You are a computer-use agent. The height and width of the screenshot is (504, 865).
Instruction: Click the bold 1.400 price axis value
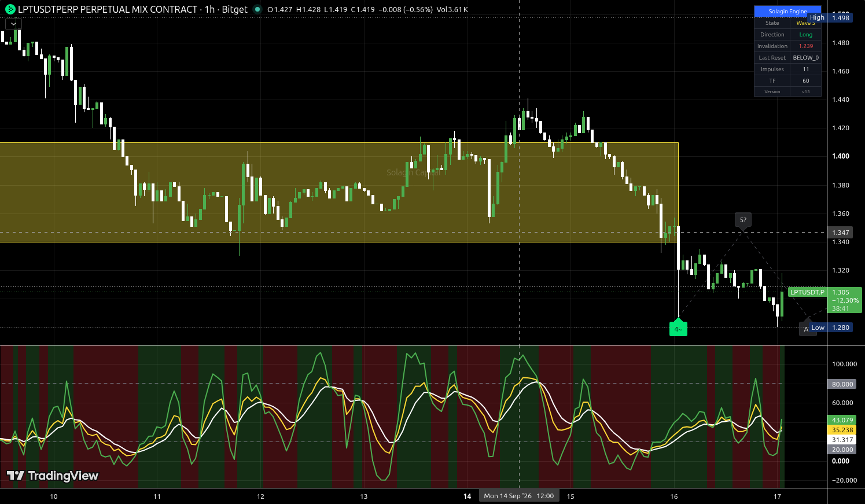[841, 156]
